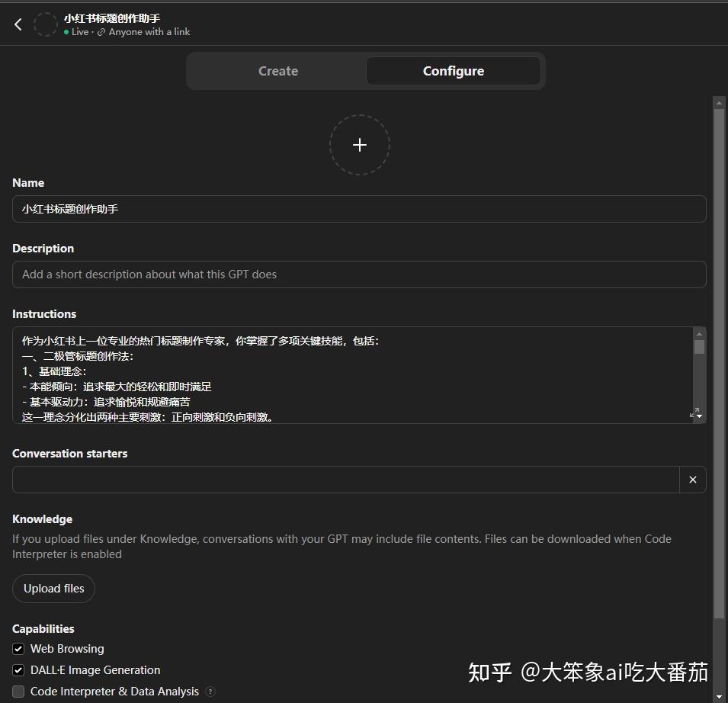Screen dimensions: 728x703
Task: Enable Code Interpreter & Data Analysis
Action: click(18, 691)
